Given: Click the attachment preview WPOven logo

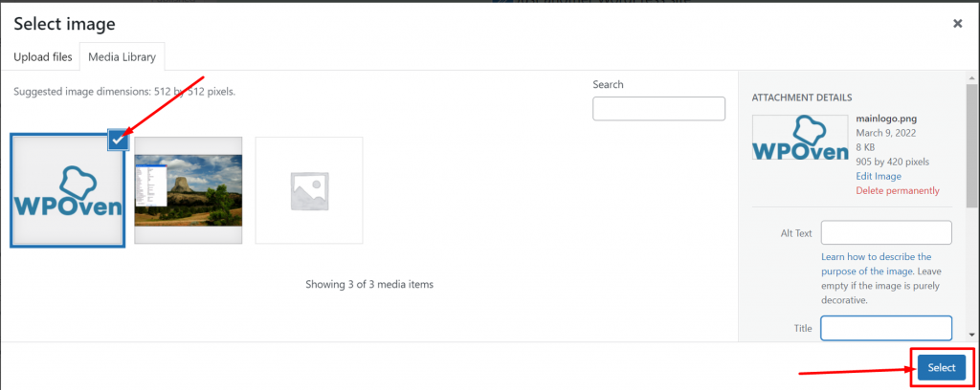Looking at the screenshot, I should pos(800,139).
